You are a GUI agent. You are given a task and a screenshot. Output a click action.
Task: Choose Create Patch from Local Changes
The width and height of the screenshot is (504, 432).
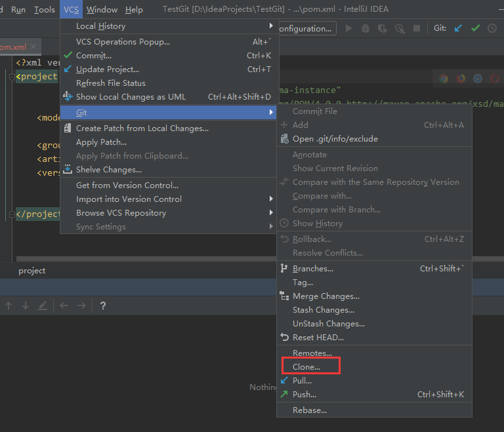click(x=169, y=128)
